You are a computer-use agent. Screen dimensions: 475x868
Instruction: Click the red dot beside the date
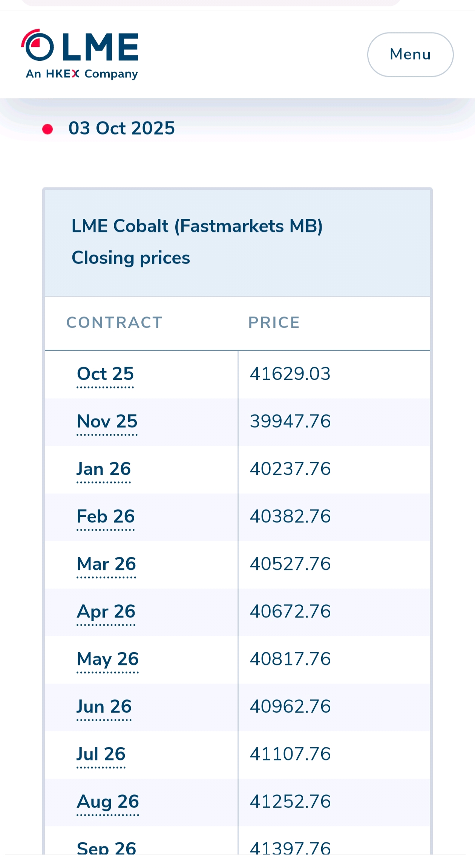coord(47,129)
